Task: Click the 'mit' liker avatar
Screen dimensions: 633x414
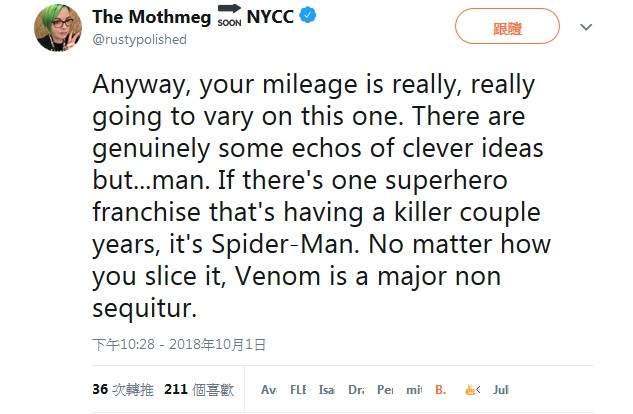Action: (414, 389)
